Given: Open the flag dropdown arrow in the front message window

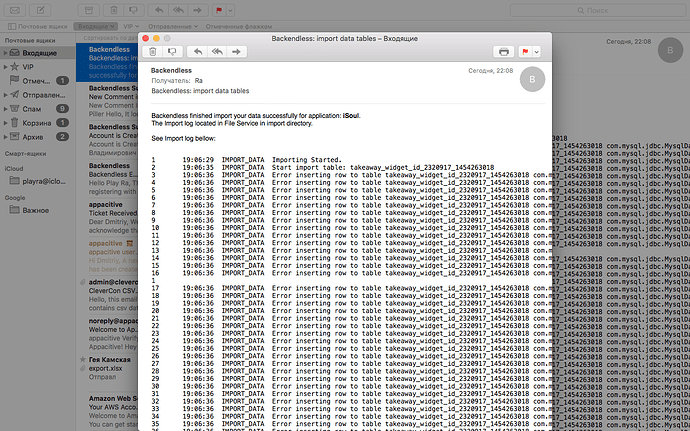Looking at the screenshot, I should [x=536, y=52].
